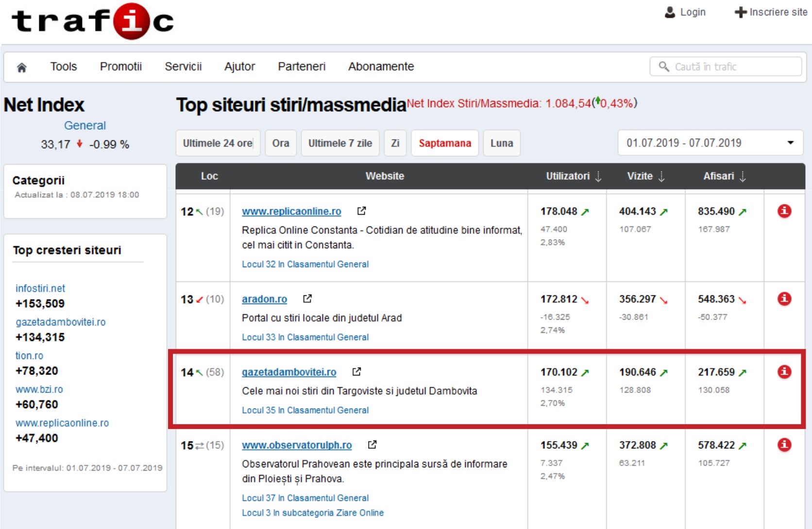Open the Servicii menu
Screen dimensions: 812x529
point(183,67)
